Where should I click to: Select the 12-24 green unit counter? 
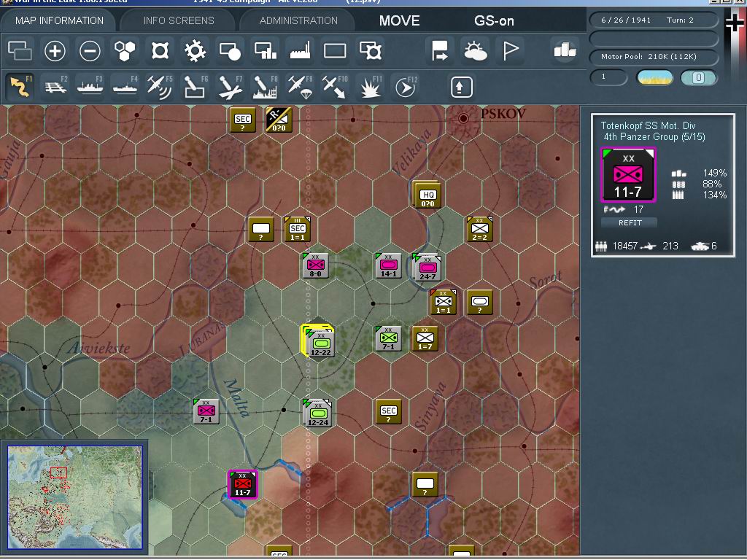[318, 413]
